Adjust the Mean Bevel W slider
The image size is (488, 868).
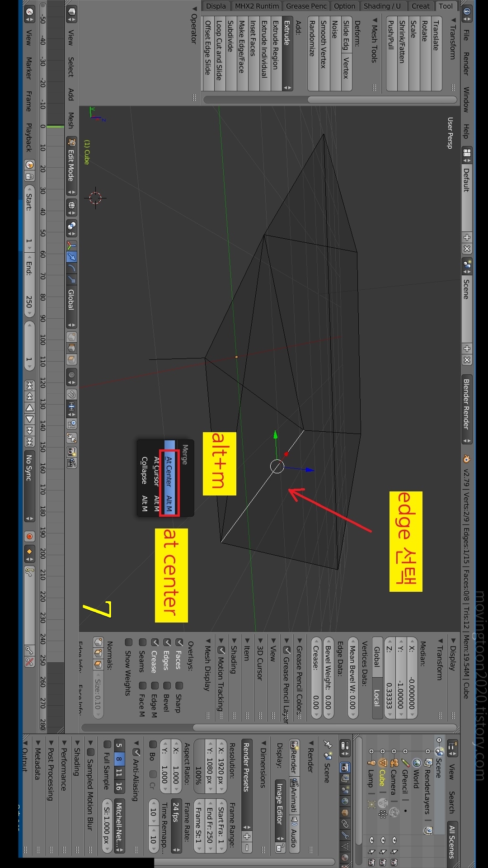[x=353, y=678]
